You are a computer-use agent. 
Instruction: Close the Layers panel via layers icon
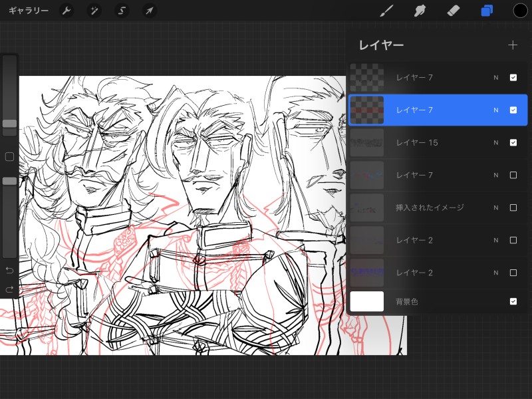[487, 11]
